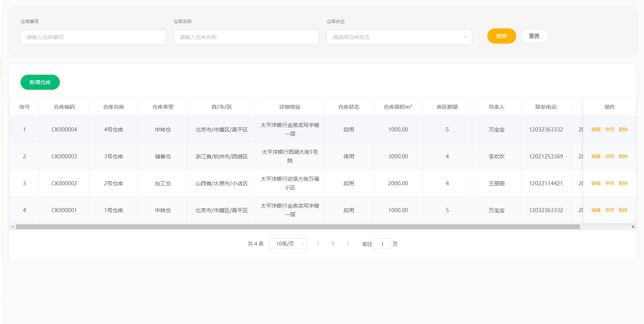Click the 联系电话 column header
The image size is (644, 324).
click(546, 107)
